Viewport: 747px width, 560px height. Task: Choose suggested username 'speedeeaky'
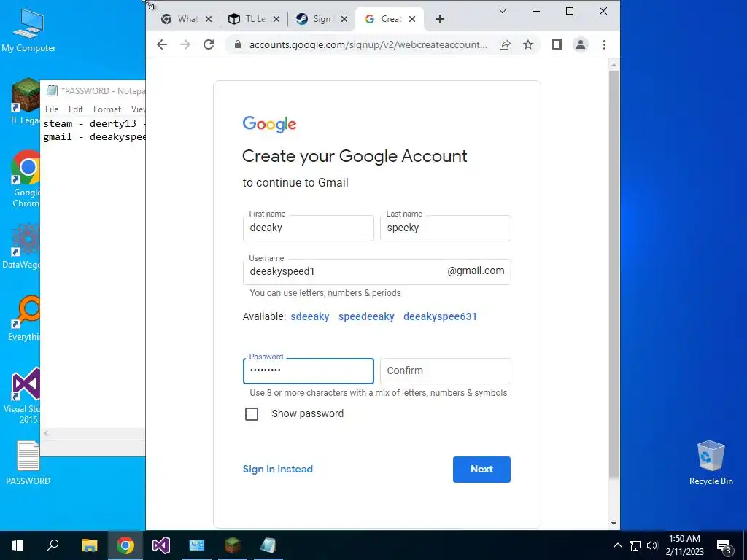366,316
